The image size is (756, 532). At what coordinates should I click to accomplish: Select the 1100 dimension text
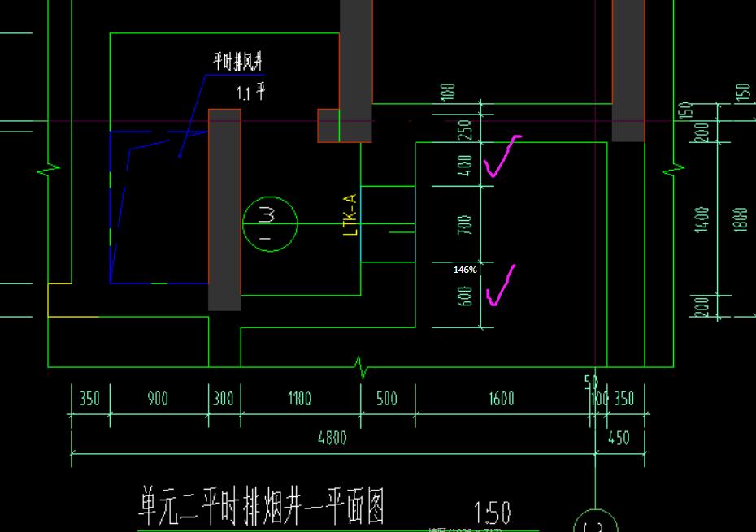tap(299, 399)
